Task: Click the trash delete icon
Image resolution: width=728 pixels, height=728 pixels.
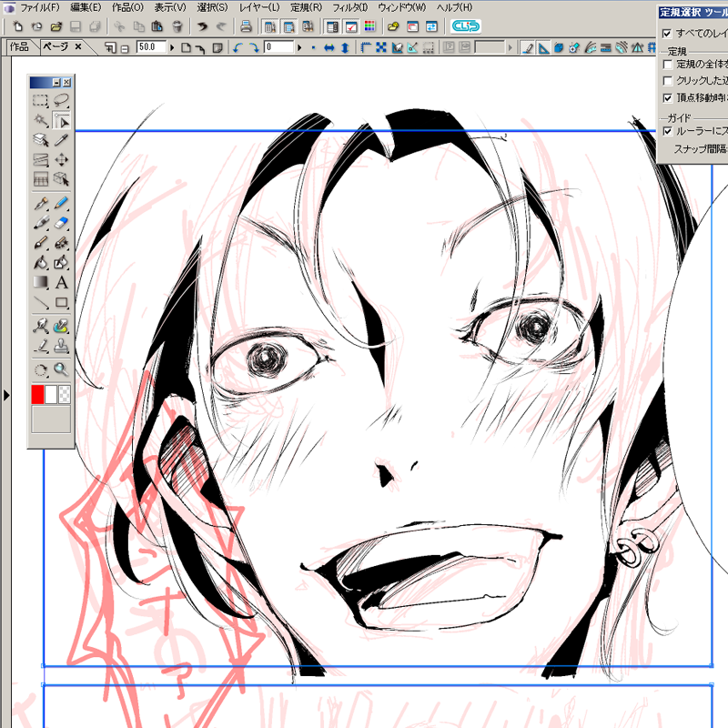Action: (177, 26)
